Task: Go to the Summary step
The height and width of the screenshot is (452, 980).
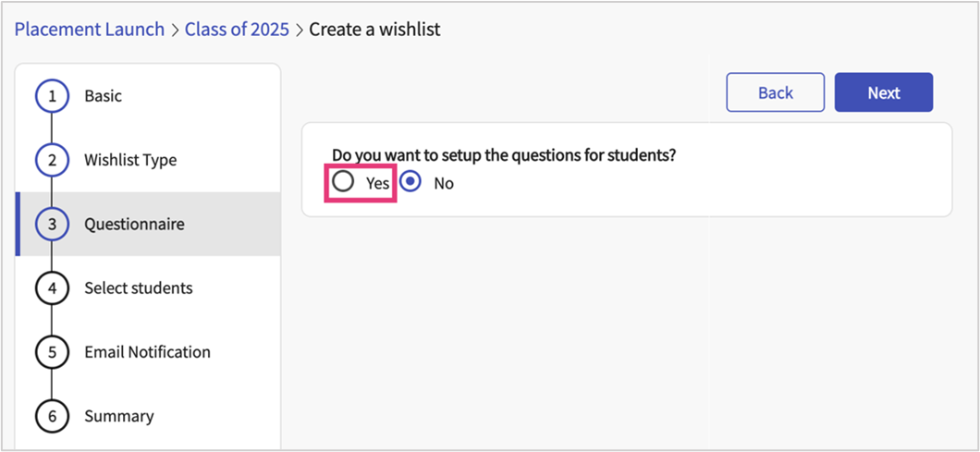Action: [x=118, y=416]
